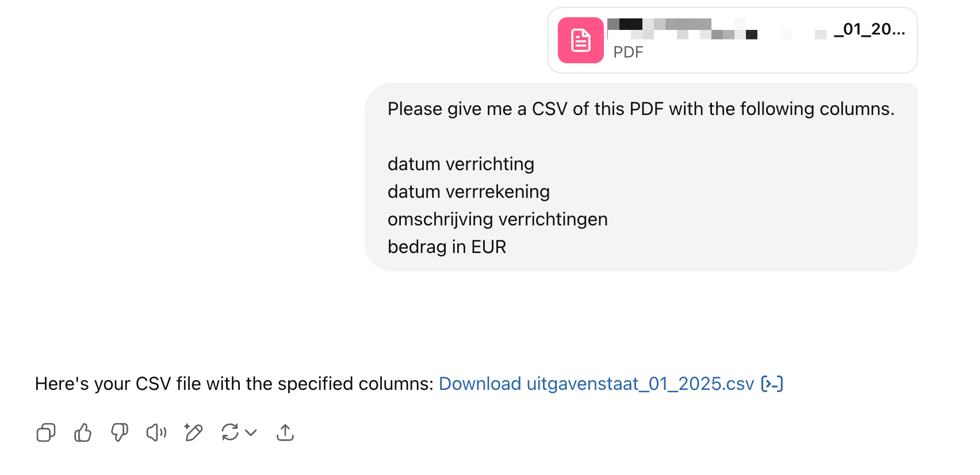Click the thumbs down icon
The width and height of the screenshot is (980, 475).
tap(120, 432)
